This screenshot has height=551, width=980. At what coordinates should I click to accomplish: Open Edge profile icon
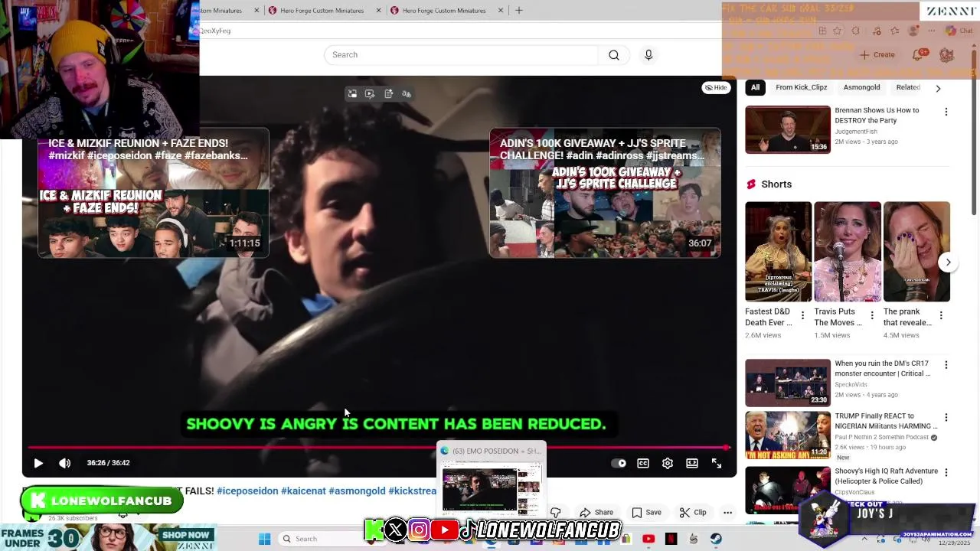tap(913, 31)
